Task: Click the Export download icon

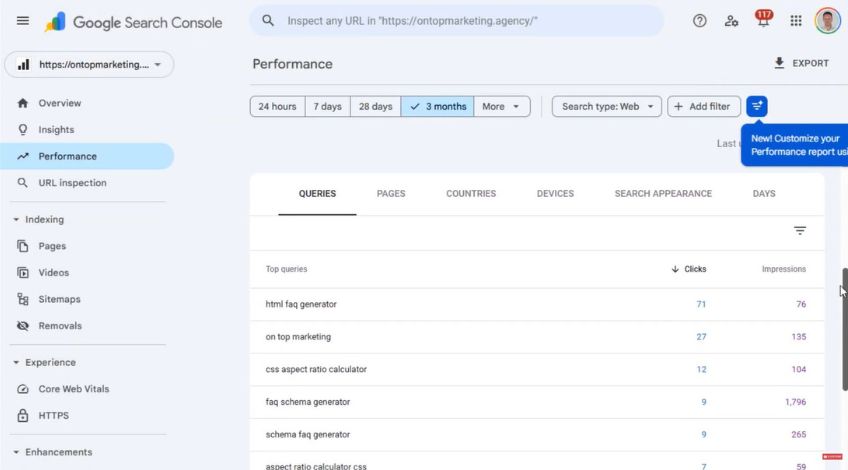Action: [779, 63]
